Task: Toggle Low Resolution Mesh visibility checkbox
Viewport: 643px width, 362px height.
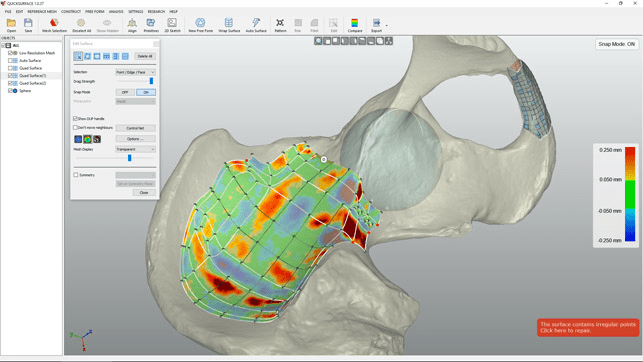Action: coord(10,53)
